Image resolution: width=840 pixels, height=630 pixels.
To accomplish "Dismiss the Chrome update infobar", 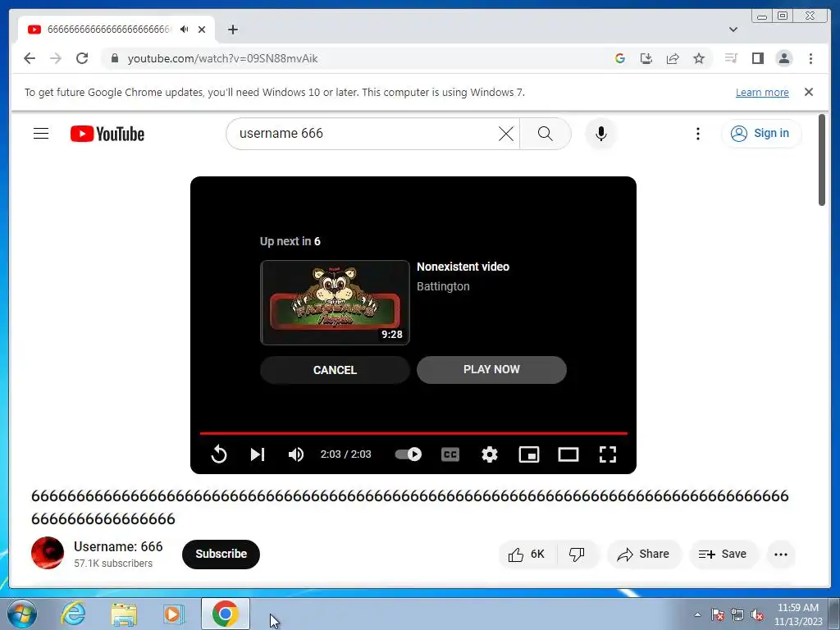I will (809, 92).
